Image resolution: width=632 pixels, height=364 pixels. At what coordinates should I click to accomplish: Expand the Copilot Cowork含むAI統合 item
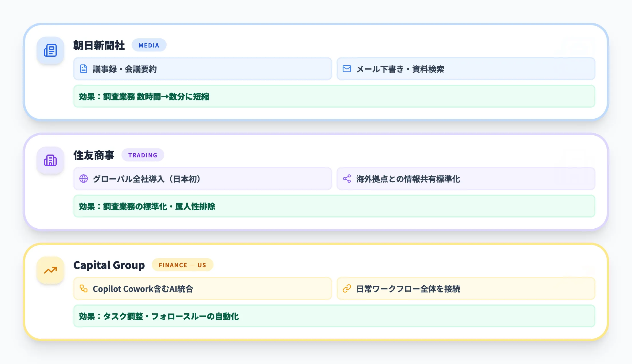(x=202, y=289)
